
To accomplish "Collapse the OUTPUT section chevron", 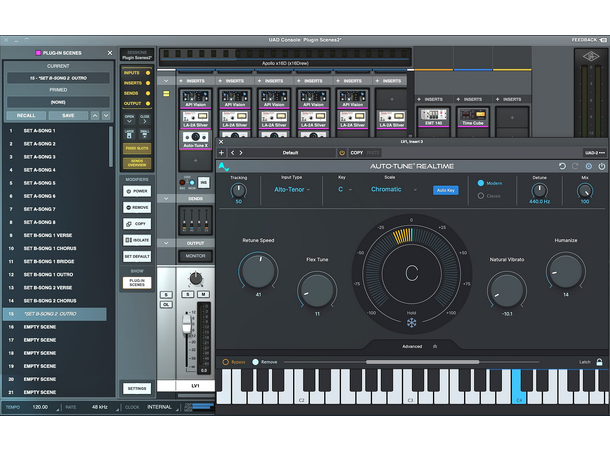I will pos(166,243).
